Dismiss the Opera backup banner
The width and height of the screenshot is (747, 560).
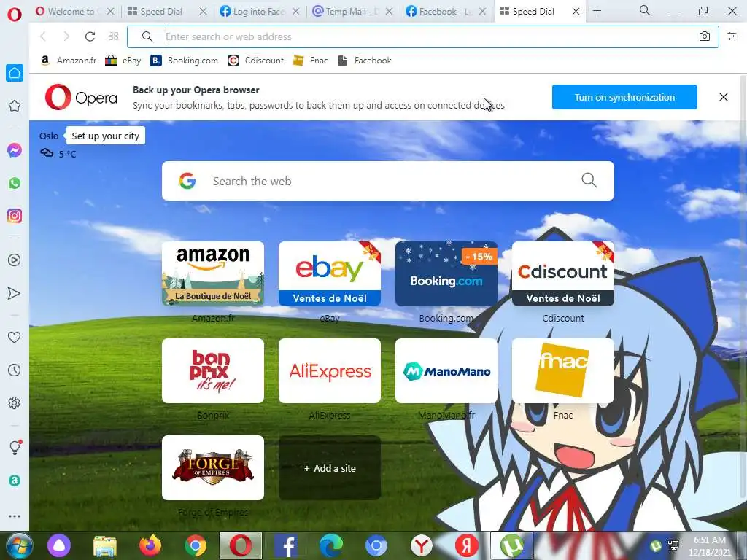point(723,97)
